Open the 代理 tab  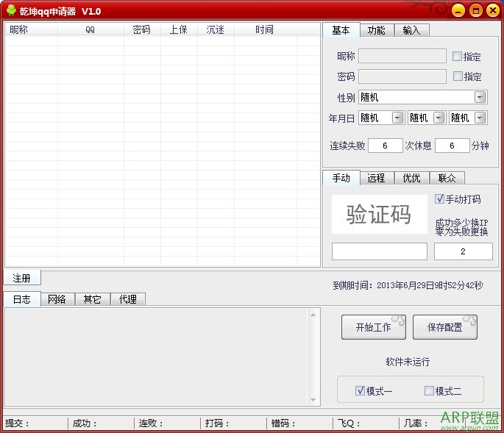point(128,299)
